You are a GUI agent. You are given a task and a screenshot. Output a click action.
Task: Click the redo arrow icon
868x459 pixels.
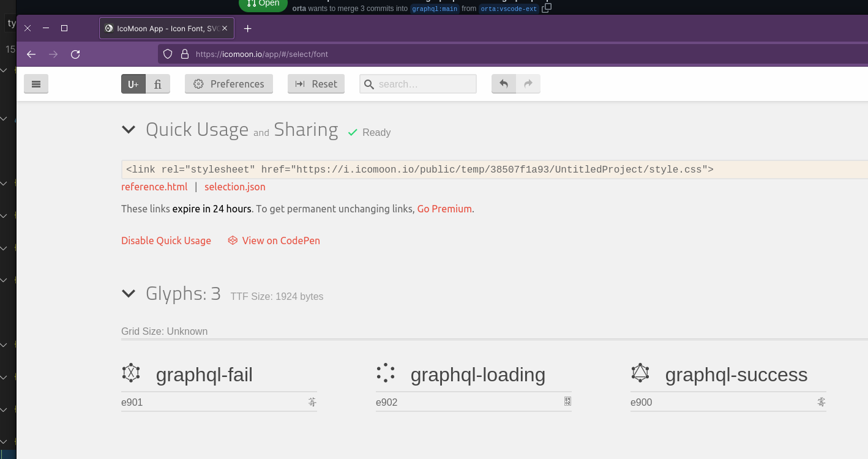tap(528, 84)
